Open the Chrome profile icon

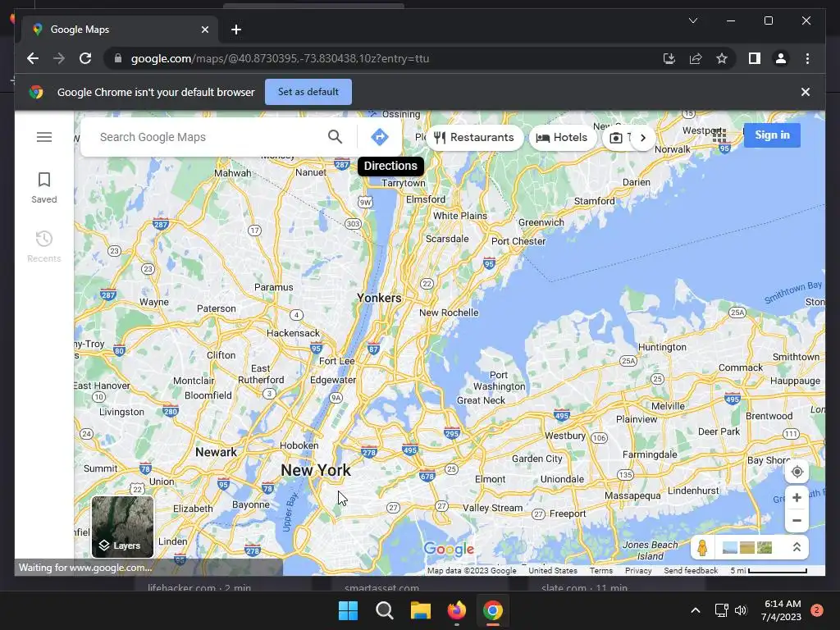point(781,58)
